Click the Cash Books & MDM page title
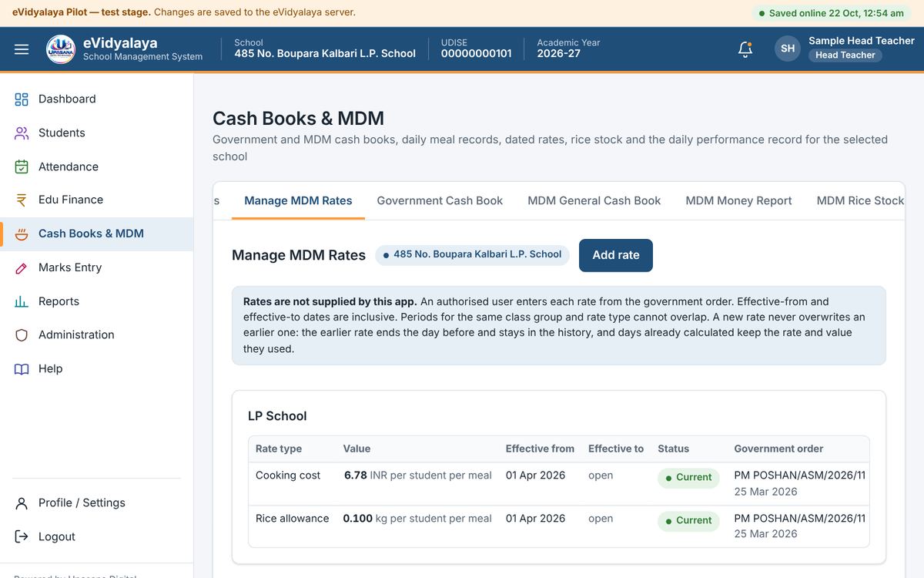This screenshot has height=578, width=924. (x=298, y=119)
